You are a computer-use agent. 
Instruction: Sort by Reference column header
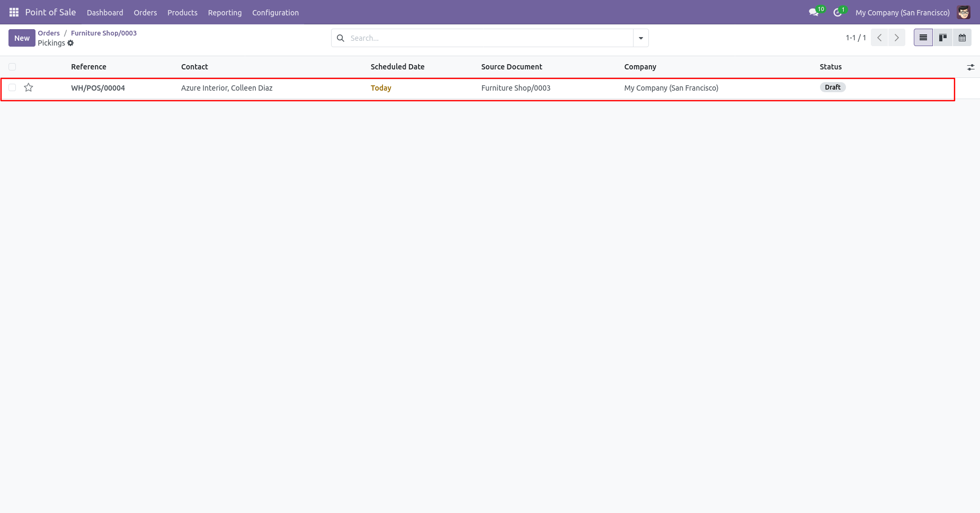[x=88, y=67]
